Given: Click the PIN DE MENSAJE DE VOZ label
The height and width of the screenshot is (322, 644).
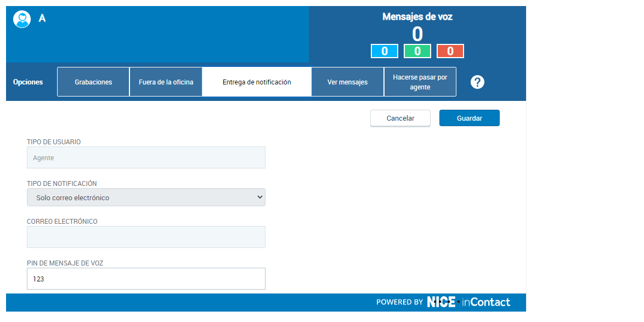Looking at the screenshot, I should tap(65, 263).
